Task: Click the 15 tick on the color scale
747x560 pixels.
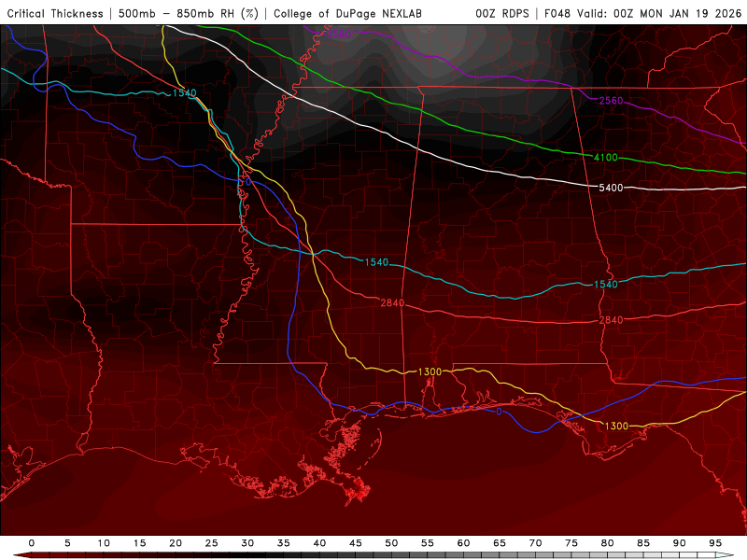Action: (x=139, y=543)
